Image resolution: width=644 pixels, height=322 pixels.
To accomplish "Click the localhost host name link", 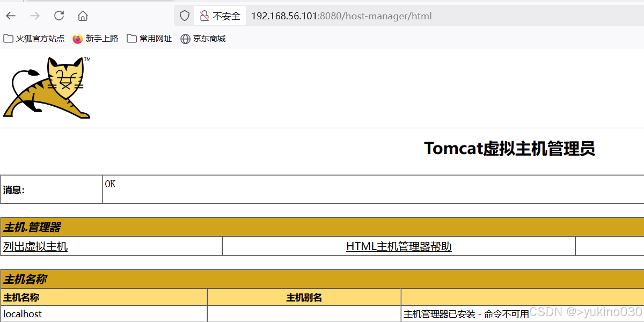I will click(23, 314).
